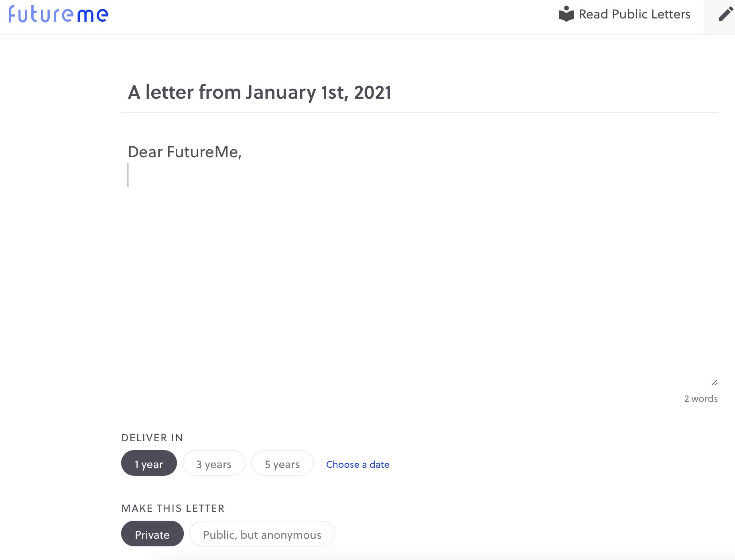Image resolution: width=735 pixels, height=560 pixels.
Task: Select the 3 years delivery option
Action: pyautogui.click(x=213, y=463)
